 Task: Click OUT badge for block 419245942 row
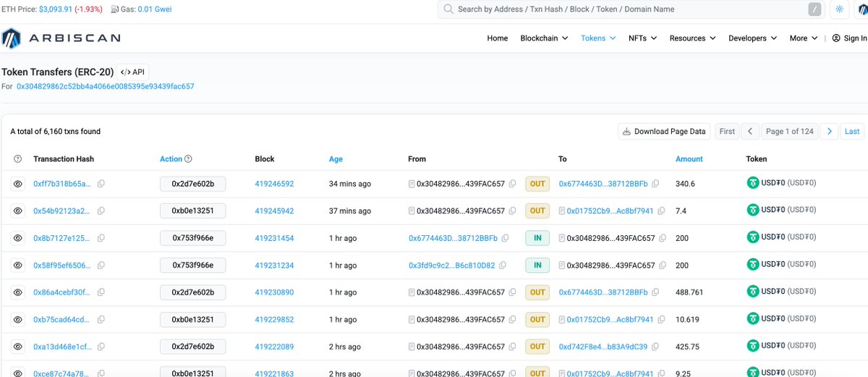(x=537, y=211)
